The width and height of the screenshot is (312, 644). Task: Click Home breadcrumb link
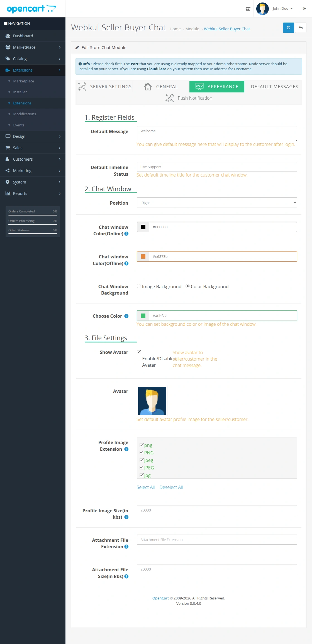click(x=175, y=29)
